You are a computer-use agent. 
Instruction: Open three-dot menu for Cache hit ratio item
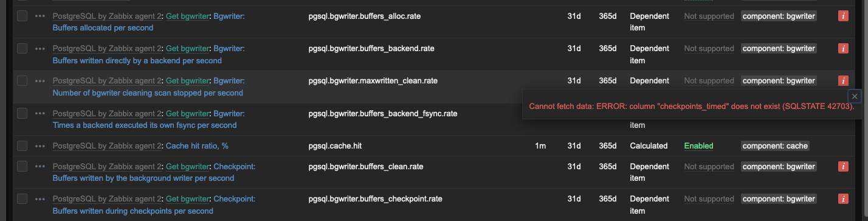pyautogui.click(x=40, y=146)
